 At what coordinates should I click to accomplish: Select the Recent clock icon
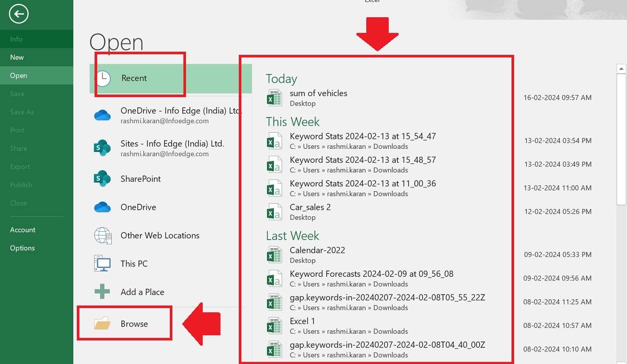tap(103, 78)
